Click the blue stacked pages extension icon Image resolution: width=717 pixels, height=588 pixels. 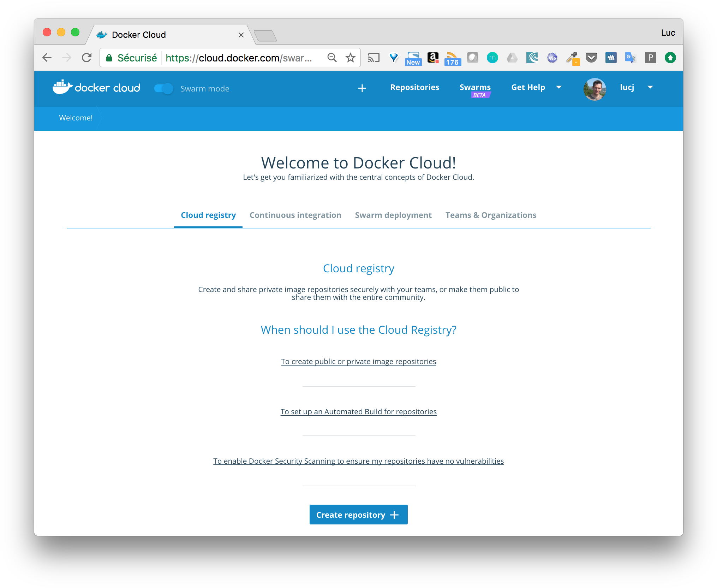tap(611, 58)
